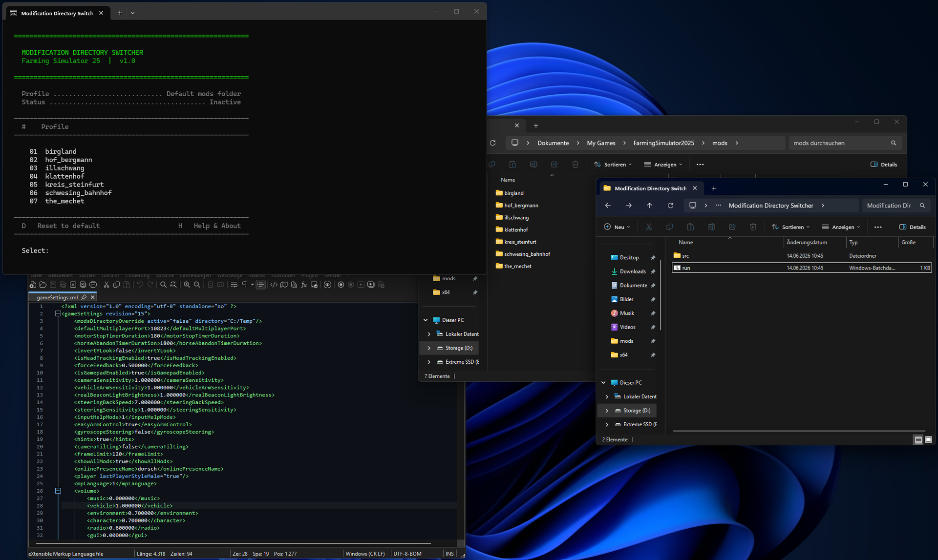This screenshot has height=560, width=938.
Task: Click the Notepad++ horizontal scrollbar
Action: (233, 543)
